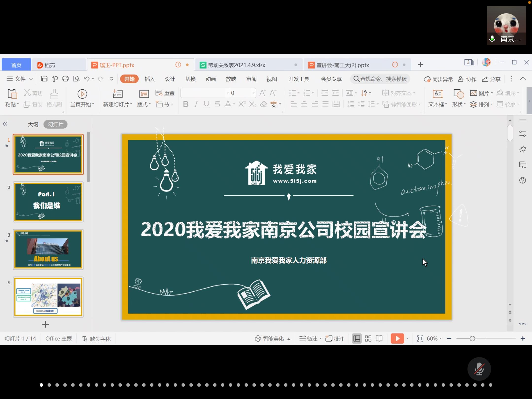Redo the last undone action
532x399 pixels.
pyautogui.click(x=100, y=79)
